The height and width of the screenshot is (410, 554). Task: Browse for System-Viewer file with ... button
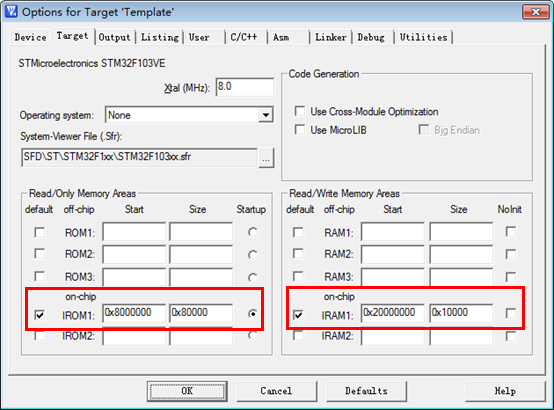pyautogui.click(x=266, y=158)
